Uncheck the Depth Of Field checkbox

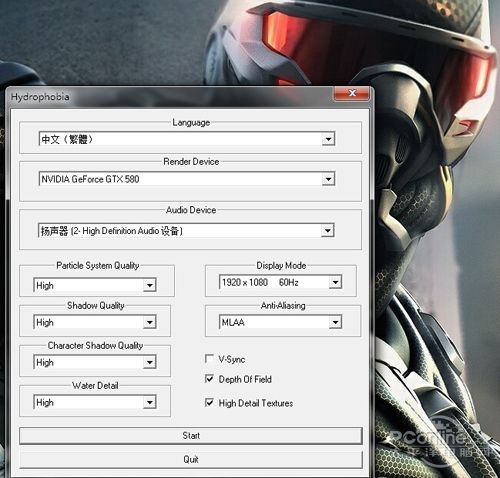(209, 379)
